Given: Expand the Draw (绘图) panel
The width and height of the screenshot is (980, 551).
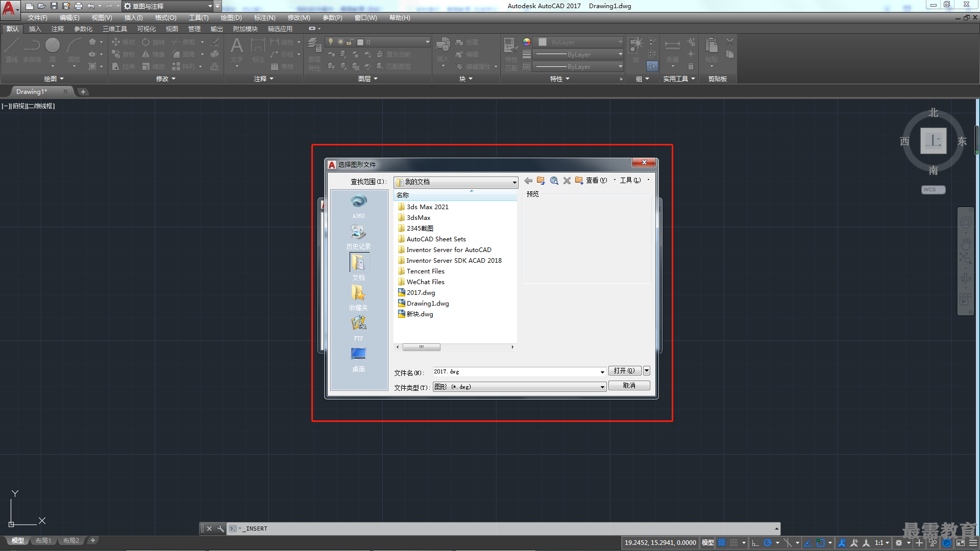Looking at the screenshot, I should [x=54, y=79].
